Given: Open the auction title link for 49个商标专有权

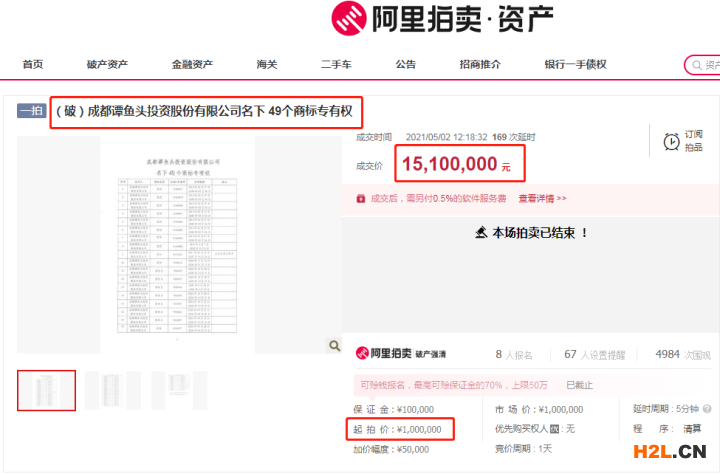Looking at the screenshot, I should click(x=205, y=110).
